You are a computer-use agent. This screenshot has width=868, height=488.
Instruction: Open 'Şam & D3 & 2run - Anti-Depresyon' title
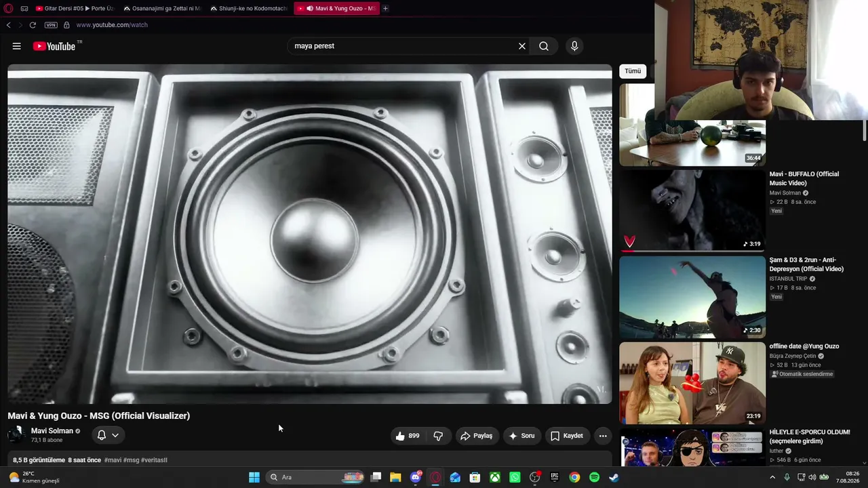click(x=806, y=264)
